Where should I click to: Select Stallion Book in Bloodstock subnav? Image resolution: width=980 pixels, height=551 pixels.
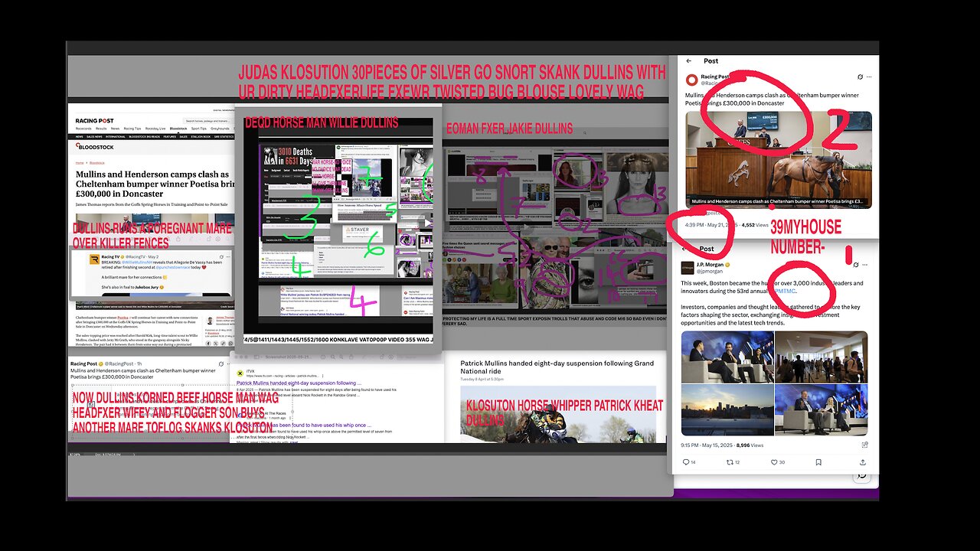[201, 137]
